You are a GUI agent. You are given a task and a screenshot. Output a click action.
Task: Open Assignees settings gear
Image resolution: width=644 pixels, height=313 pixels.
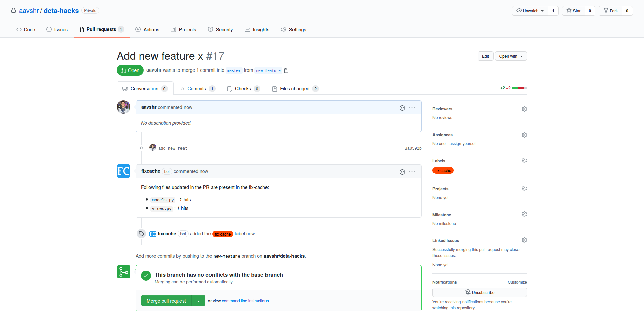pyautogui.click(x=524, y=135)
